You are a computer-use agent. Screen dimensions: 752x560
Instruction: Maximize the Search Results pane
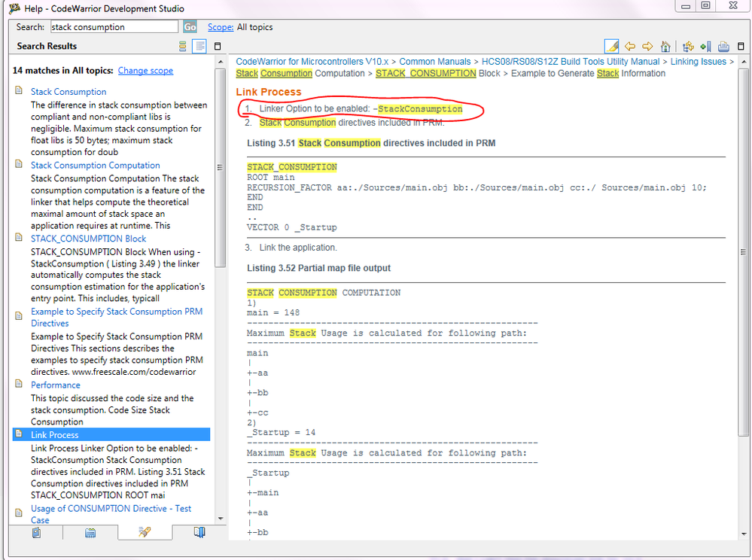218,46
